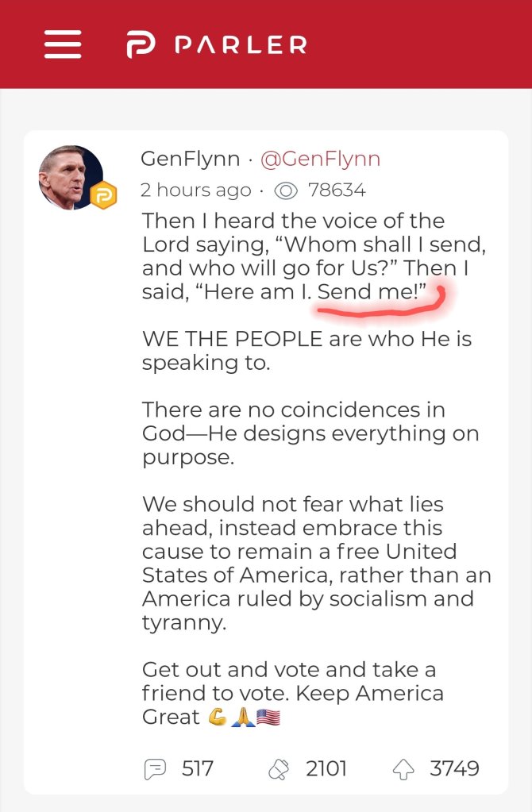Open the GenFlynn display name
The width and height of the screenshot is (532, 812).
click(191, 159)
